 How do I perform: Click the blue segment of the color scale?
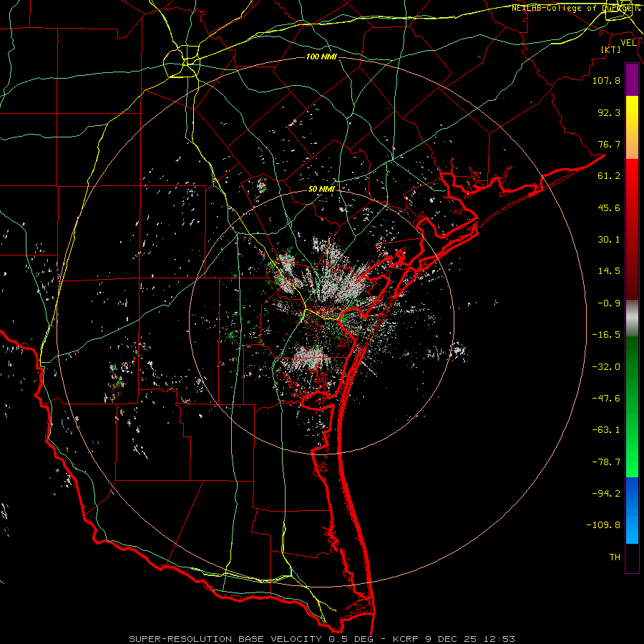[632, 510]
